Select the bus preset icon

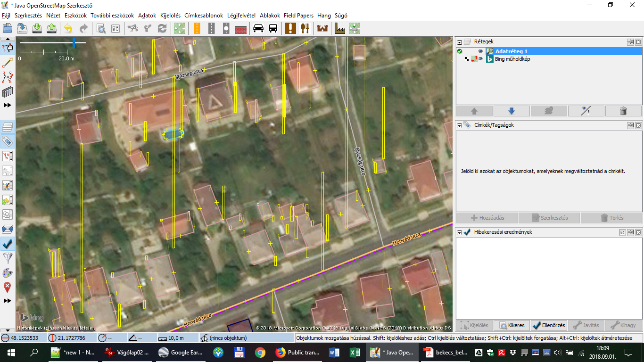273,28
